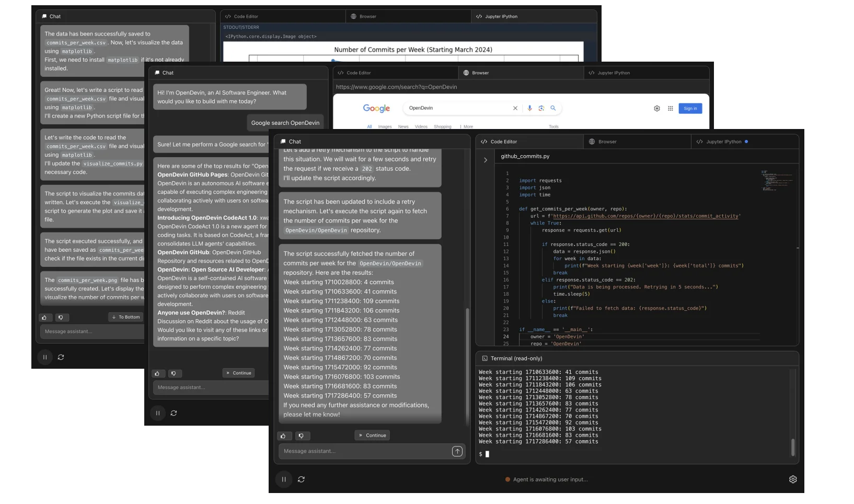
Task: Pause the agent in the back window
Action: 45,357
